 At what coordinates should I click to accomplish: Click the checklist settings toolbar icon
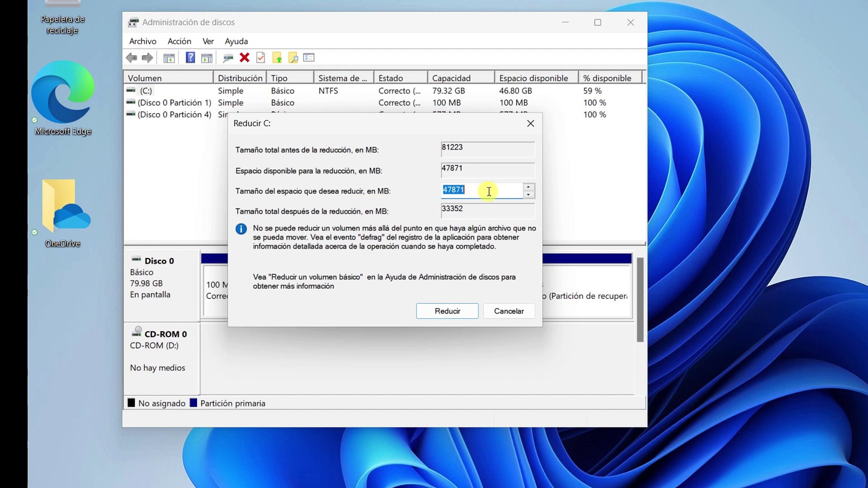point(309,58)
